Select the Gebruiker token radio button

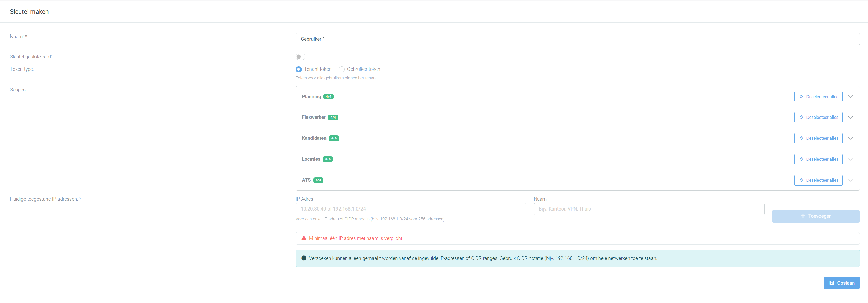342,69
